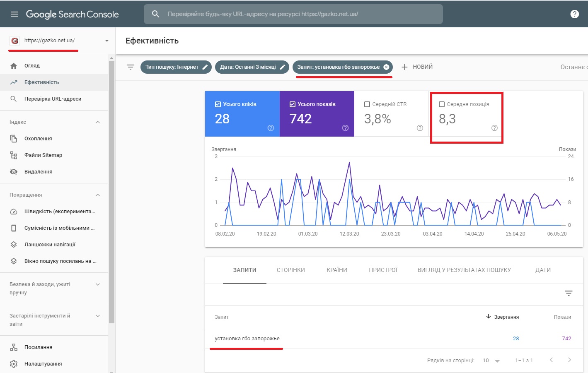Click the Перевірка URL-адреси magnifier icon
The height and width of the screenshot is (373, 588).
tap(14, 99)
